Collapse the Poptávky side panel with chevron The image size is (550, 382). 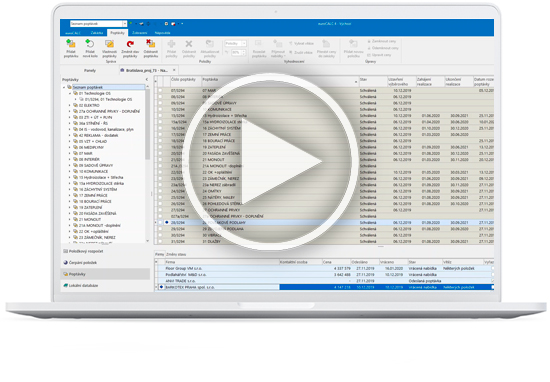pyautogui.click(x=147, y=80)
